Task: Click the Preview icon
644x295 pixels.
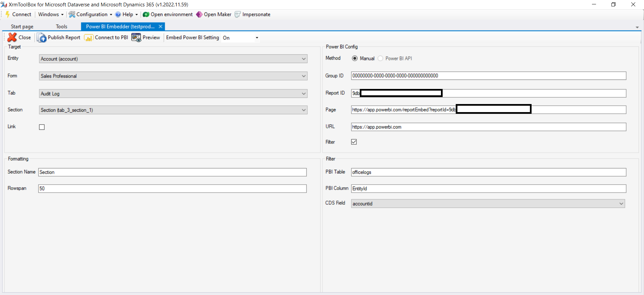Action: click(136, 38)
